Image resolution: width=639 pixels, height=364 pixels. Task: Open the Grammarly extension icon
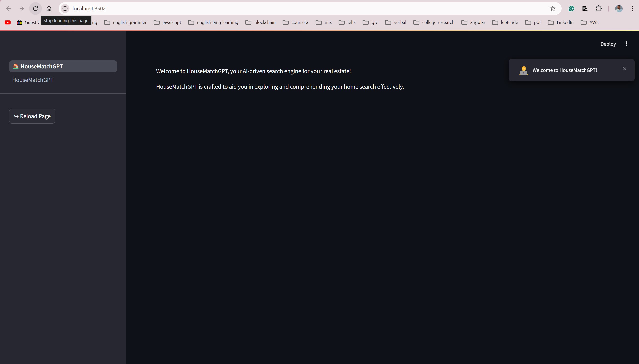point(571,9)
